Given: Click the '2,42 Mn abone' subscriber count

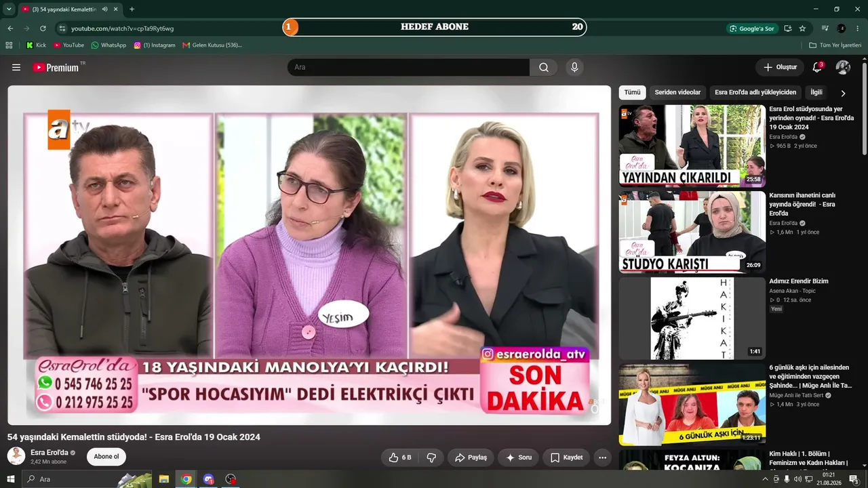Looking at the screenshot, I should click(x=49, y=462).
